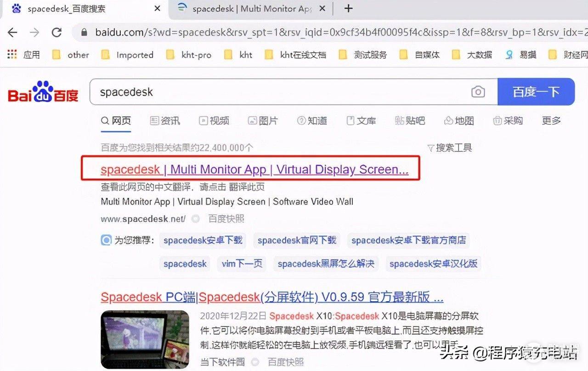Open spacedesk Multi Monitor App result link
The width and height of the screenshot is (588, 371).
pos(254,169)
